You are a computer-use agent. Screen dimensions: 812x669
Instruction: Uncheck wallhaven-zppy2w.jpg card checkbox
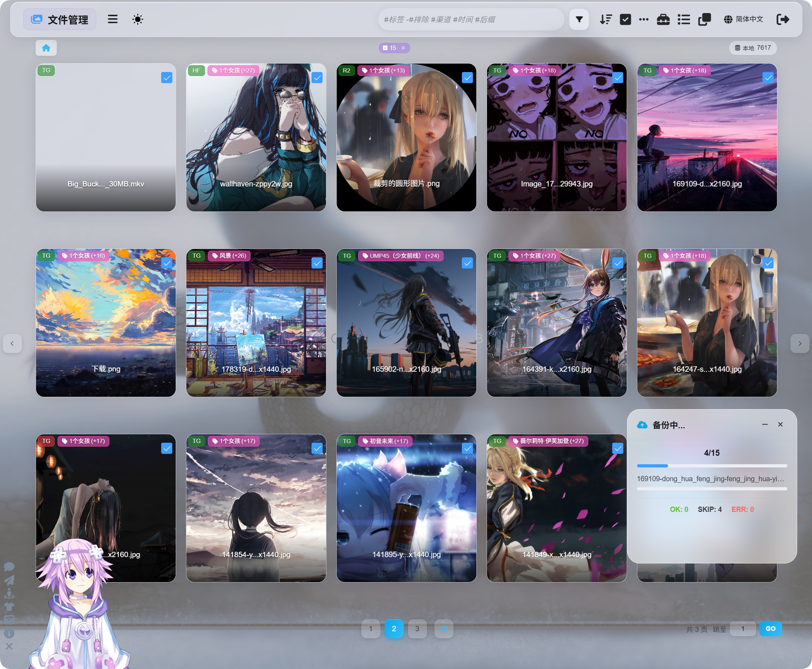(x=317, y=78)
